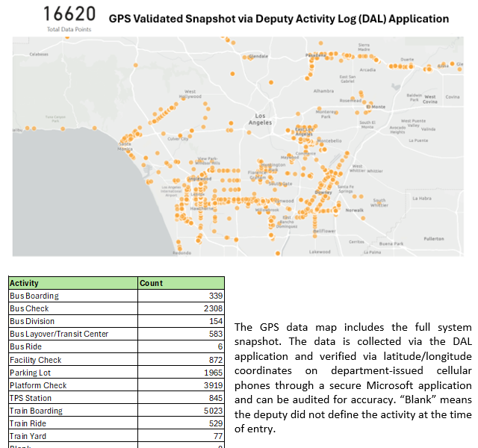
Task: Click the Train Boarding count 5023
Action: 213,411
